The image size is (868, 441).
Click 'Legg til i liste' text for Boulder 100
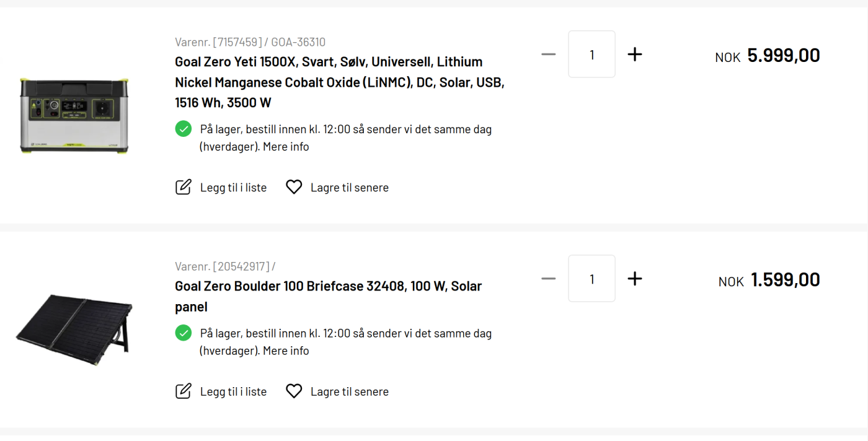click(233, 392)
